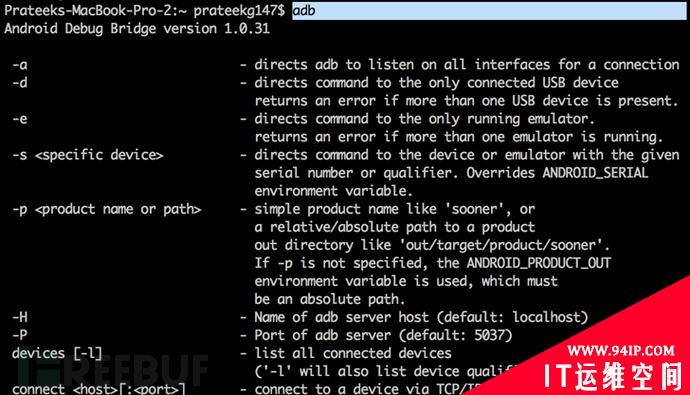Click the -d option flag

pyautogui.click(x=20, y=83)
